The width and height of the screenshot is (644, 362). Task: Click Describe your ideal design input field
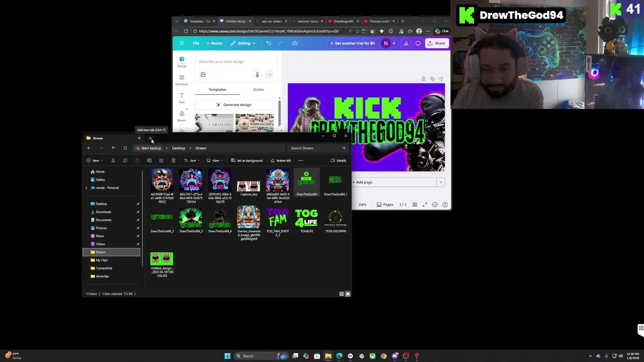click(236, 62)
